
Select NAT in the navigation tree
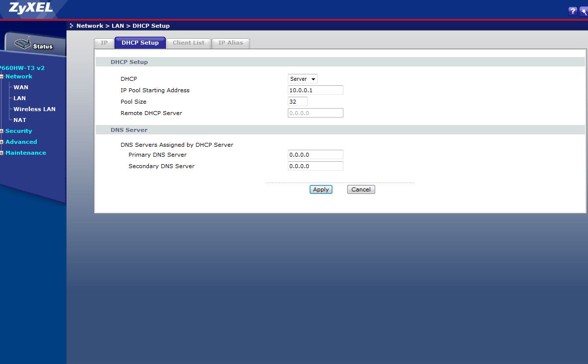20,120
